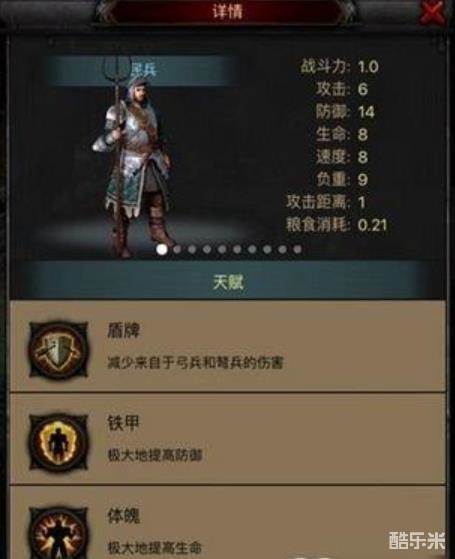Select the 体魄 physique talent icon
The image size is (455, 559).
pos(58,533)
